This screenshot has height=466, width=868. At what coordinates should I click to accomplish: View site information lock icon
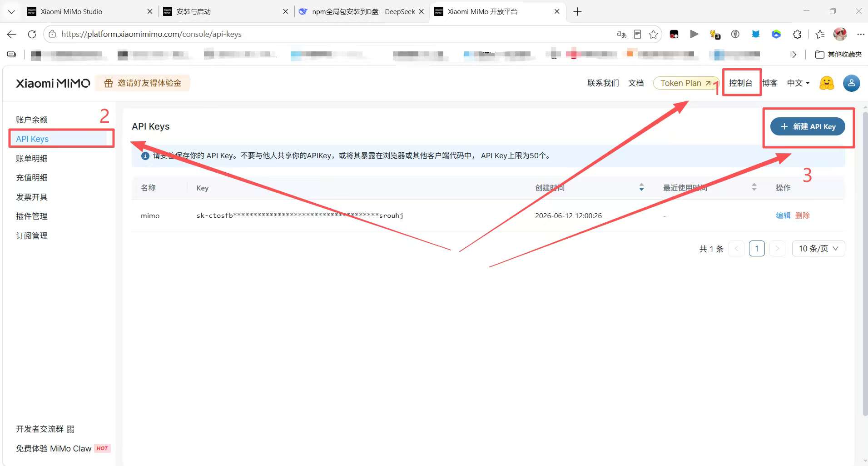[52, 34]
